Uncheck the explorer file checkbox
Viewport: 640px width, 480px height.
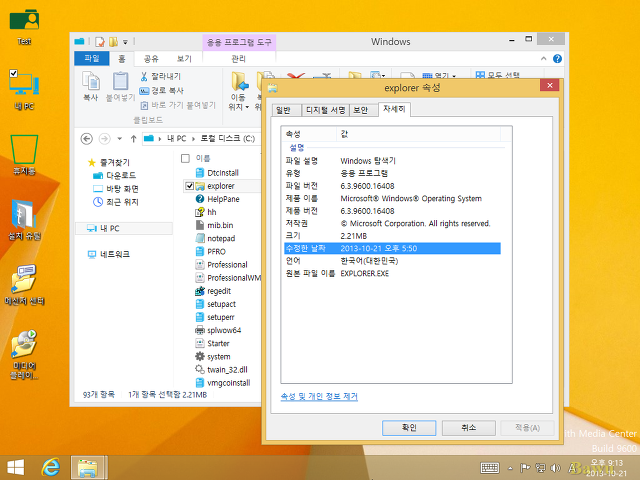(x=189, y=186)
